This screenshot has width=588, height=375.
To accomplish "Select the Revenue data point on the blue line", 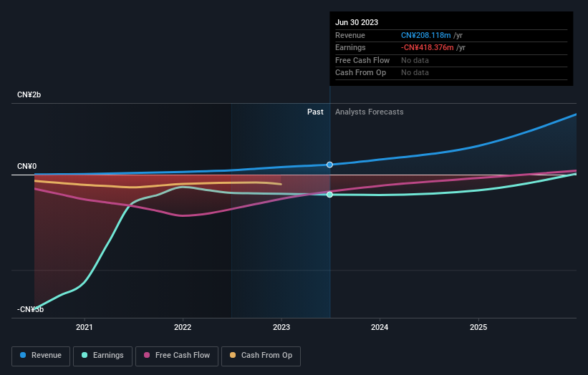I will click(329, 165).
